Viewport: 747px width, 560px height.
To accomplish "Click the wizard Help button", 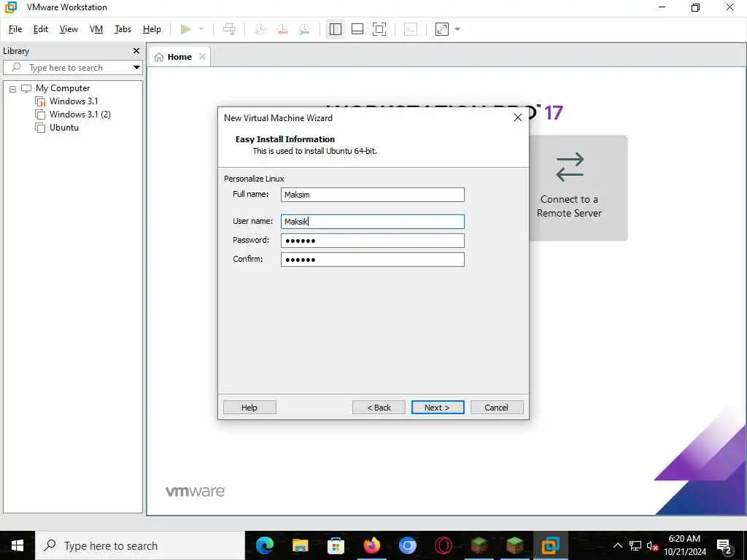I will click(249, 408).
